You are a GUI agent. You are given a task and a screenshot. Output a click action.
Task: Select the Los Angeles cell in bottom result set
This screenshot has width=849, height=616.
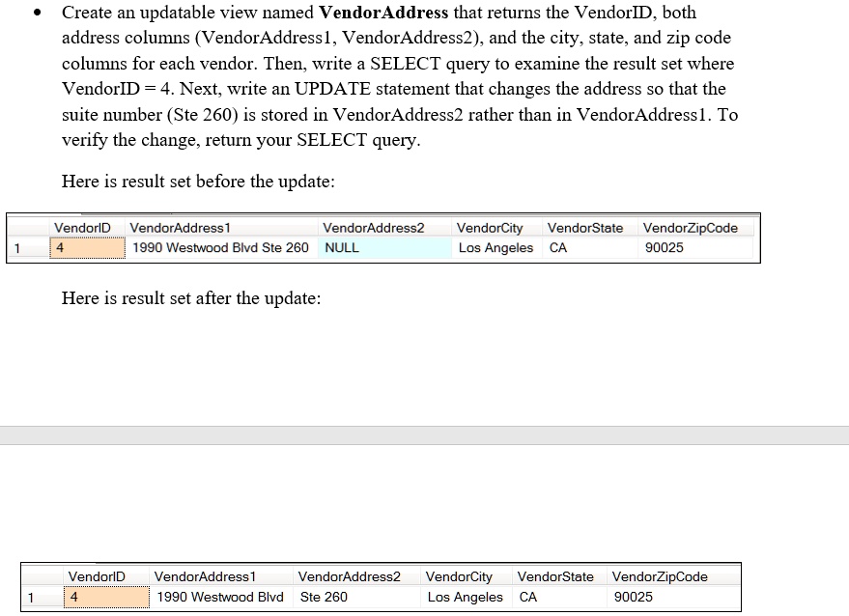465,597
